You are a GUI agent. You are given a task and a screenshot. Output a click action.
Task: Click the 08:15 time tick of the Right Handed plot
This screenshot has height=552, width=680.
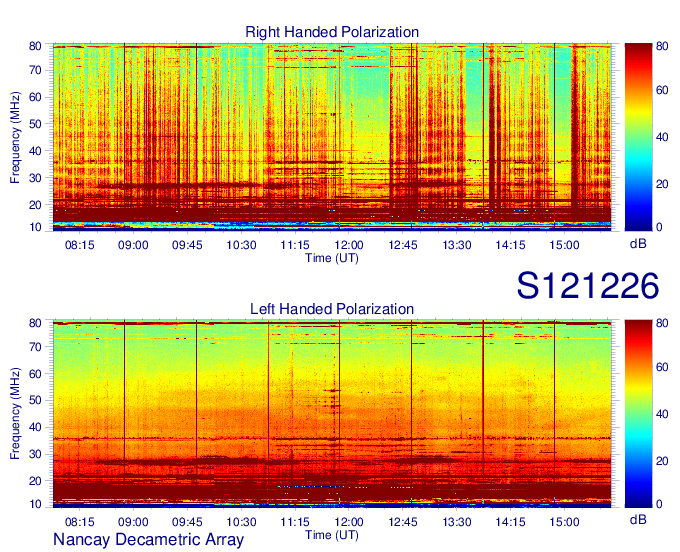click(x=79, y=245)
